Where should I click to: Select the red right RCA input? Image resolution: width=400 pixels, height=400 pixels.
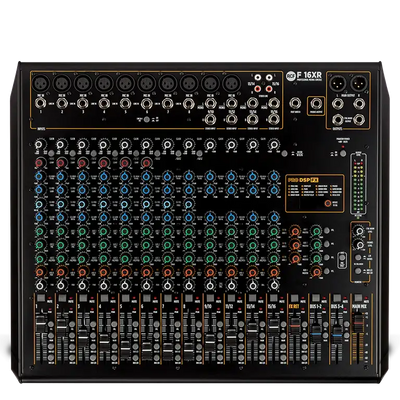pyautogui.click(x=269, y=89)
